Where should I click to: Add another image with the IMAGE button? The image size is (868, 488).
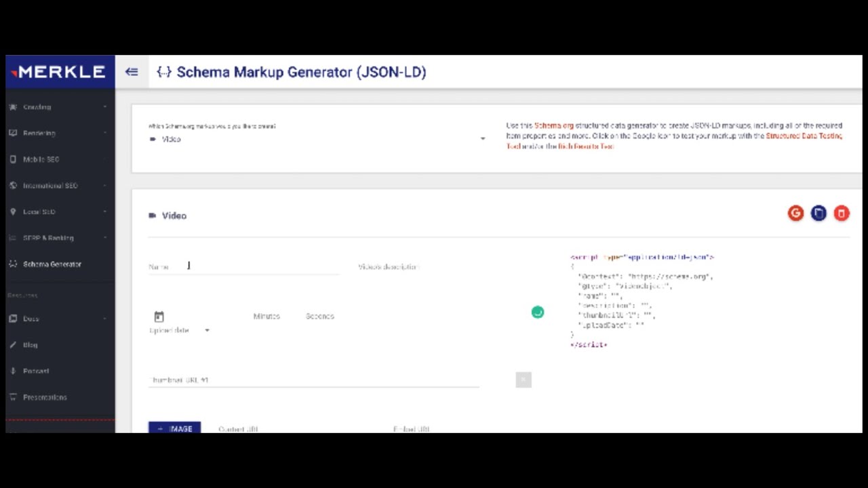coord(174,428)
